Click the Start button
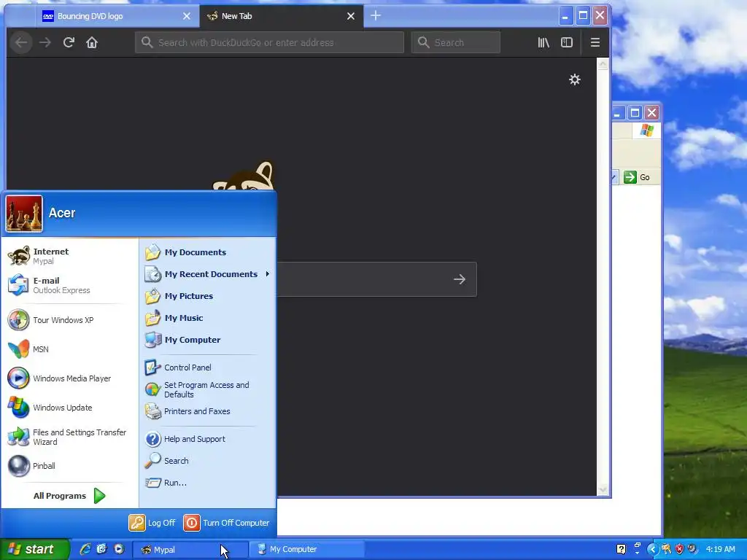This screenshot has width=747, height=560. pos(34,549)
